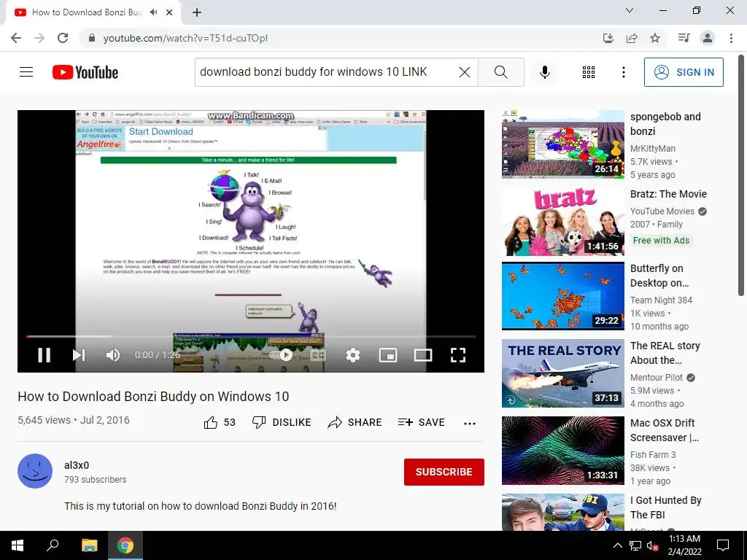Open al3x0 channel avatar
Viewport: 747px width, 560px height.
pyautogui.click(x=35, y=471)
